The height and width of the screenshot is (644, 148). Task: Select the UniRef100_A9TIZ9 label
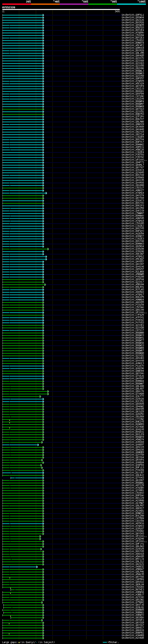[133, 485]
